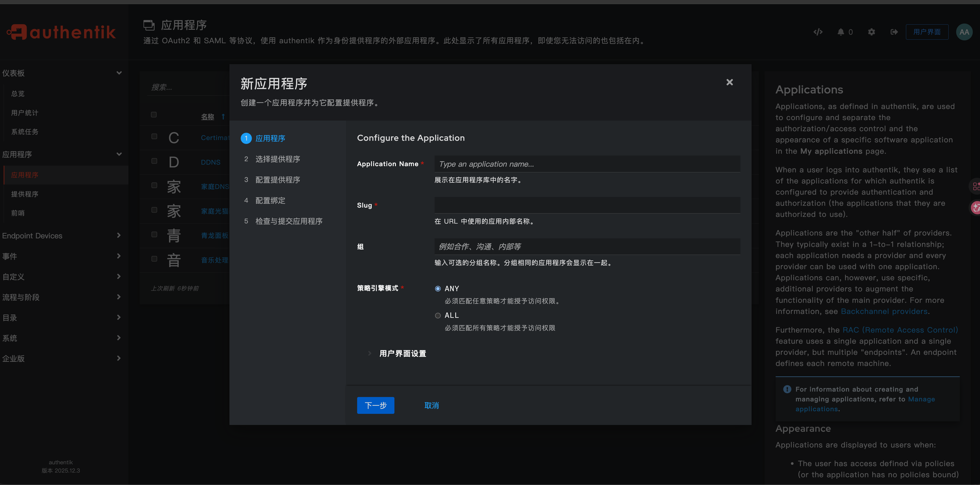Select the ALL policy engine mode
Viewport: 980px width, 485px height.
(438, 315)
